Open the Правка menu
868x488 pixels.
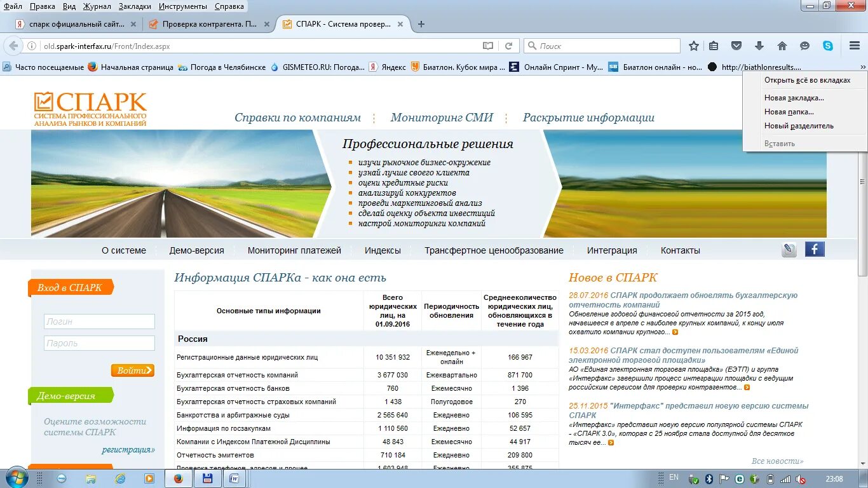[42, 6]
